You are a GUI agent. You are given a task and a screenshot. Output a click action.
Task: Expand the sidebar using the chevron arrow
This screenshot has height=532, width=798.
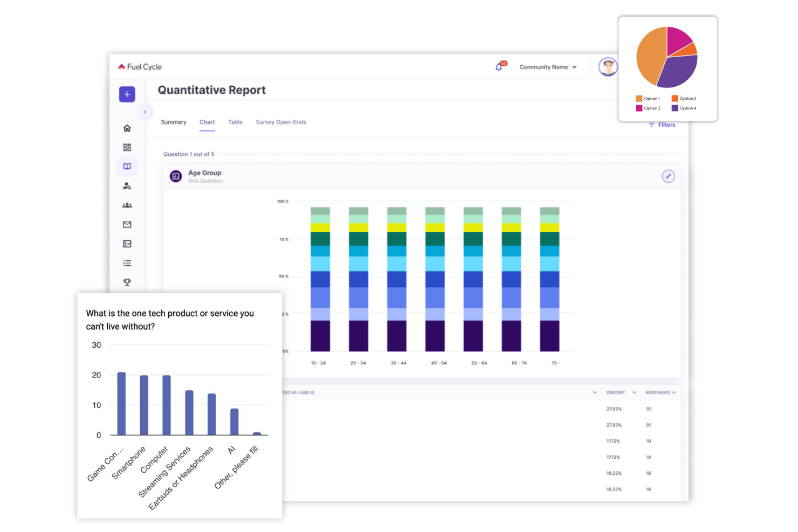145,112
